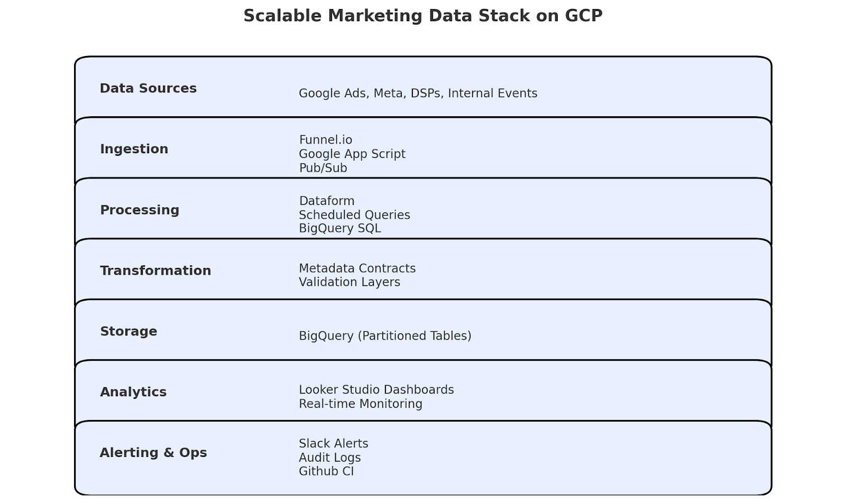Click the "Pub/Sub" text

[x=323, y=168]
